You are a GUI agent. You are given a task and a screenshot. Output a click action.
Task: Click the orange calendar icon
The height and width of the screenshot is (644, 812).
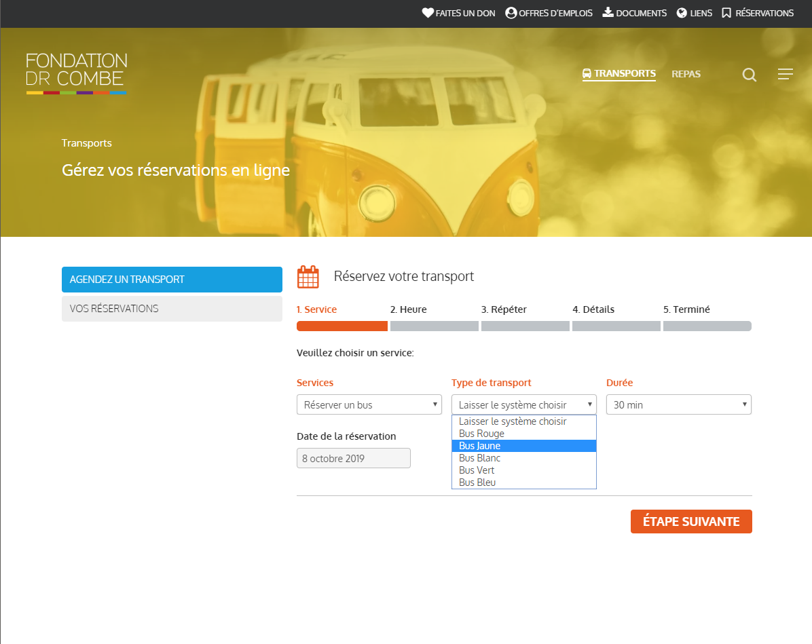point(308,277)
